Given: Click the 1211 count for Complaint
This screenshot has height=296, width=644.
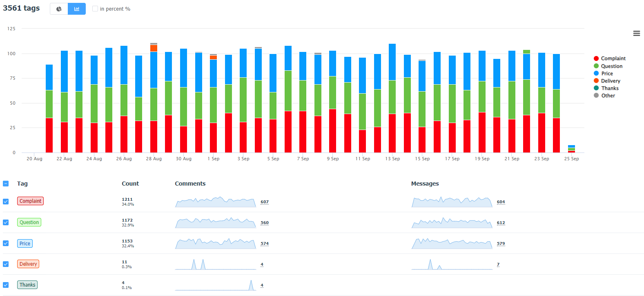Looking at the screenshot, I should click(127, 200).
